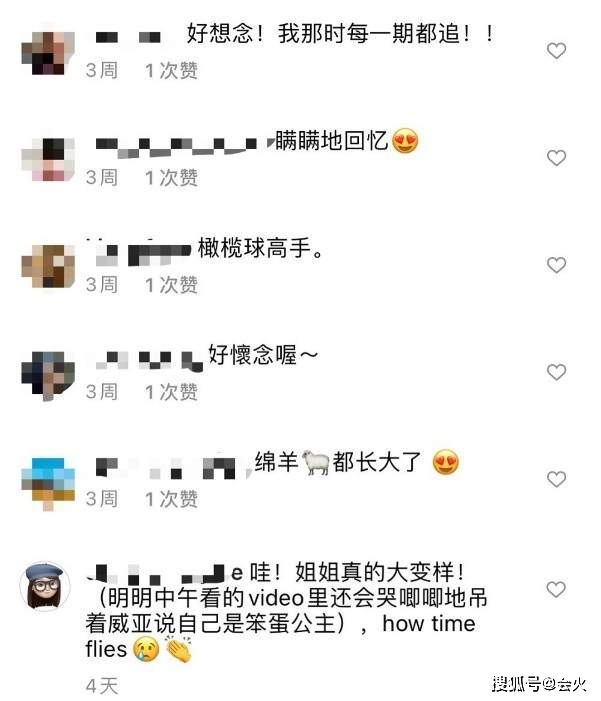Open avatar of '瞒瞒地回忆' commenter
This screenshot has height=701, width=601.
click(x=48, y=159)
